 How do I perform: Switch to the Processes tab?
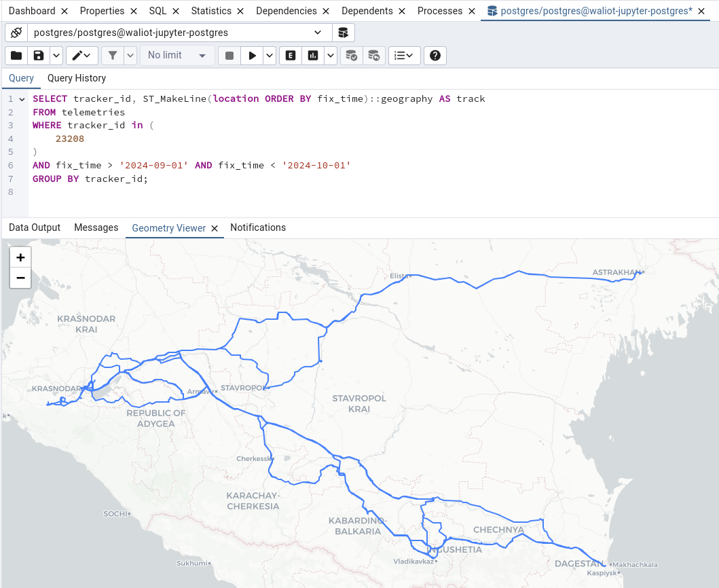pos(440,11)
